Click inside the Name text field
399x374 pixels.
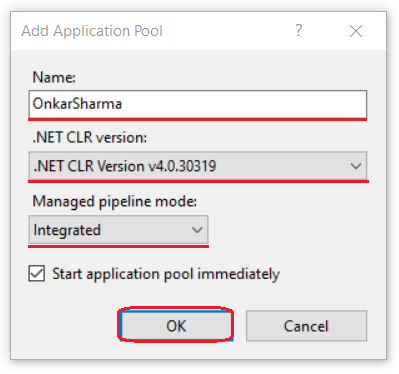click(198, 104)
